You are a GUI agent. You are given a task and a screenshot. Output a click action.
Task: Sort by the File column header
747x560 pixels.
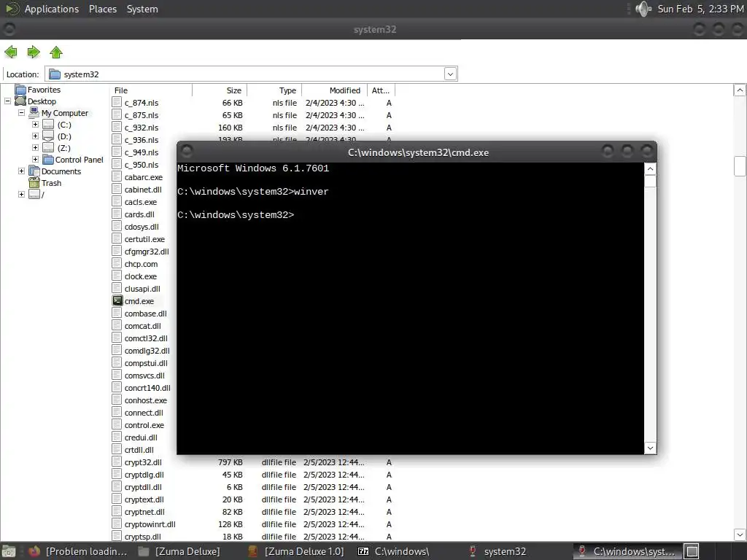pos(150,90)
